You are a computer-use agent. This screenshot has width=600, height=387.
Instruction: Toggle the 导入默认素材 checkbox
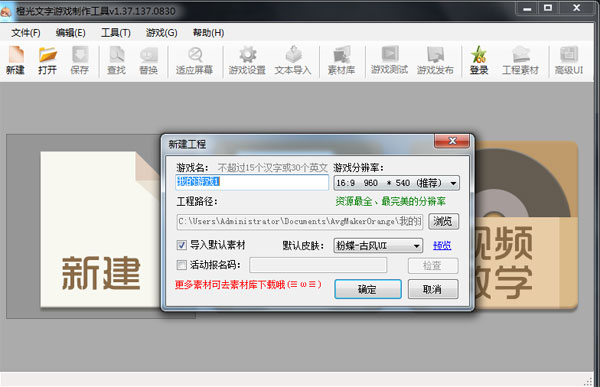(x=182, y=245)
